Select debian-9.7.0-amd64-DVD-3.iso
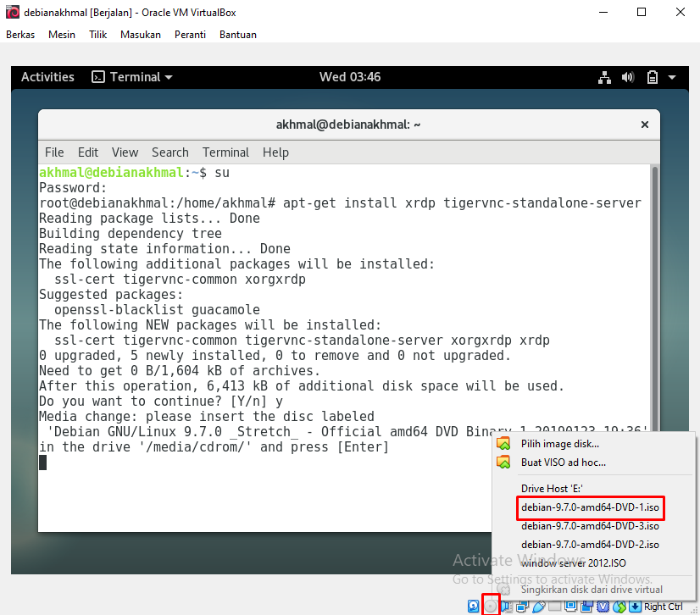Image resolution: width=700 pixels, height=615 pixels. (x=590, y=526)
